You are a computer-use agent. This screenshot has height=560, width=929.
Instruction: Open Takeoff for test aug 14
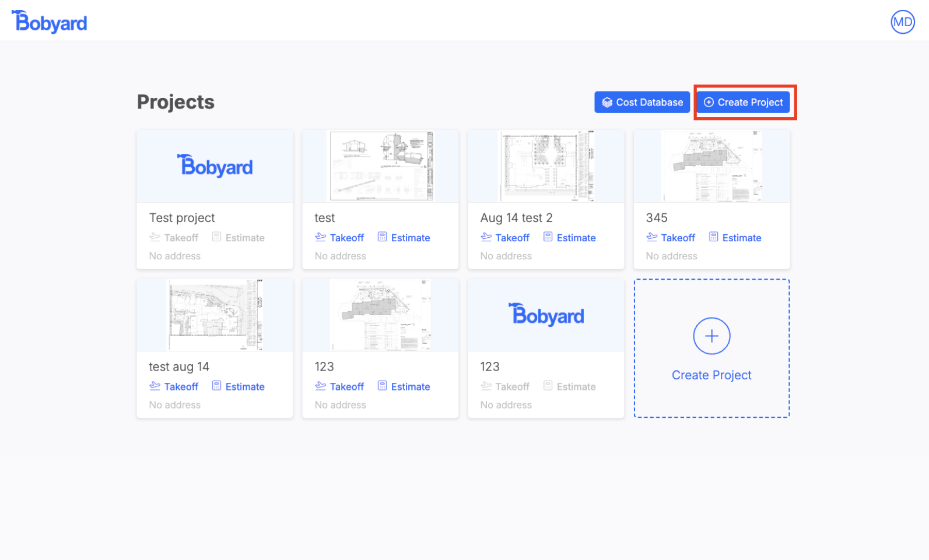[174, 386]
